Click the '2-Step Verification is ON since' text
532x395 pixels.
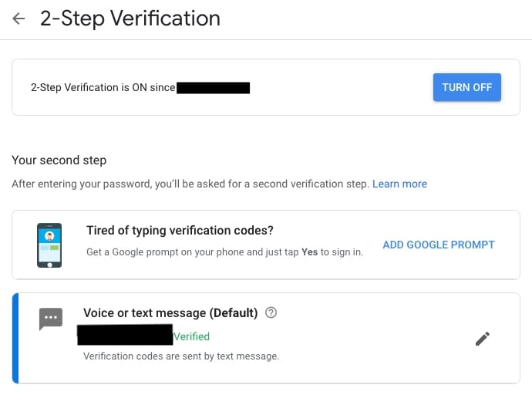click(x=103, y=88)
